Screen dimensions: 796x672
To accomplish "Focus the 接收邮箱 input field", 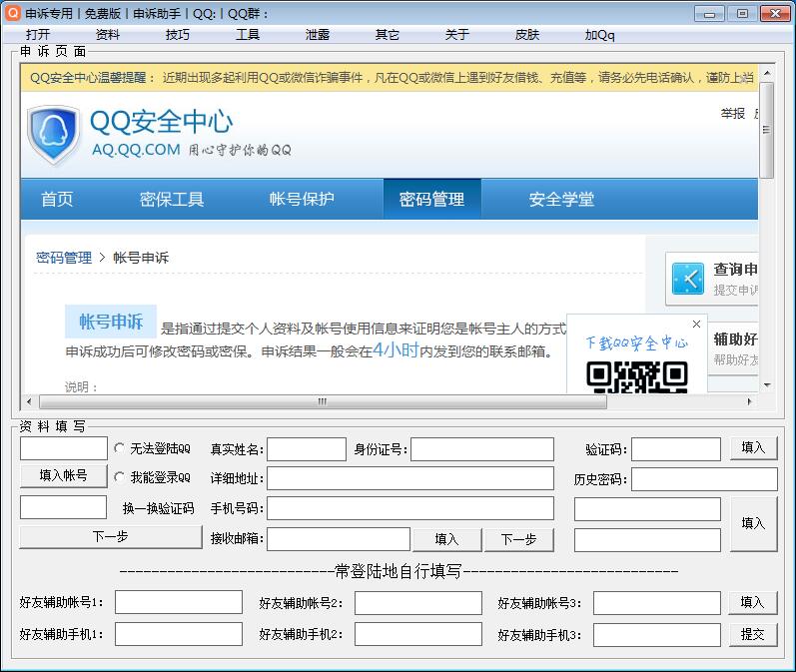I will click(339, 539).
